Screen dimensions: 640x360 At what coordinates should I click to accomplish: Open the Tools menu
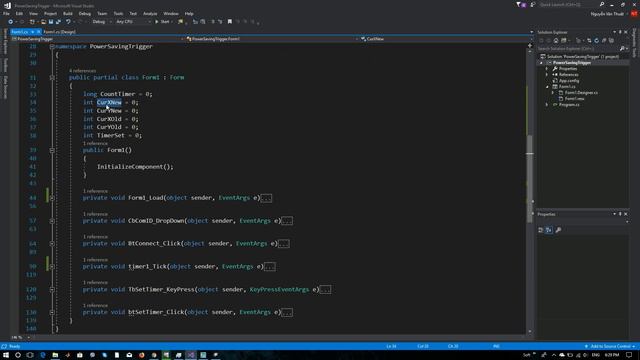(118, 13)
